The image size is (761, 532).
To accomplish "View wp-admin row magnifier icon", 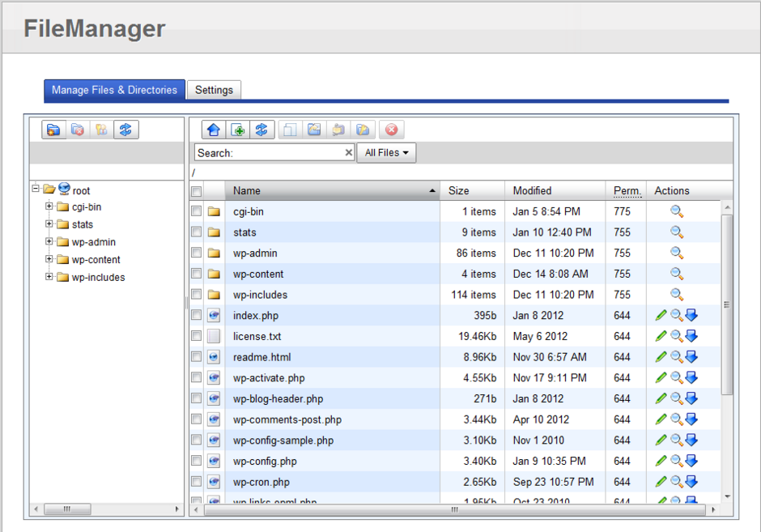I will [677, 253].
